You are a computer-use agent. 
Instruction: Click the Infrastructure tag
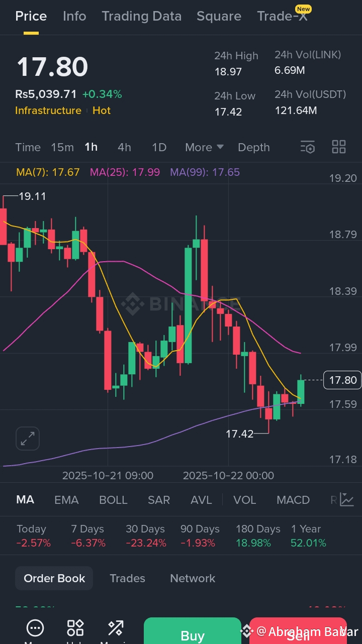pyautogui.click(x=48, y=111)
